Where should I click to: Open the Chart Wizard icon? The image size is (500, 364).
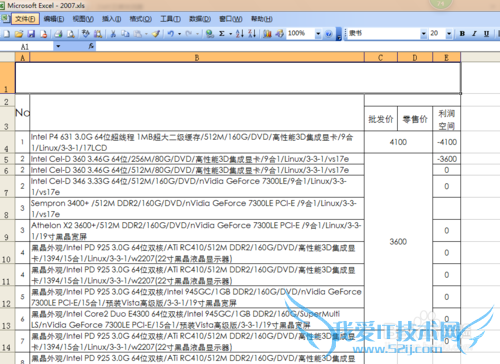tap(267, 34)
